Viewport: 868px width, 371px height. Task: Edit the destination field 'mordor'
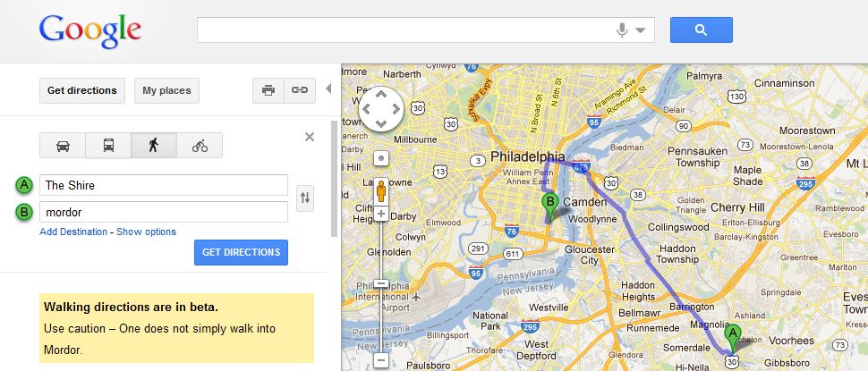coord(163,212)
